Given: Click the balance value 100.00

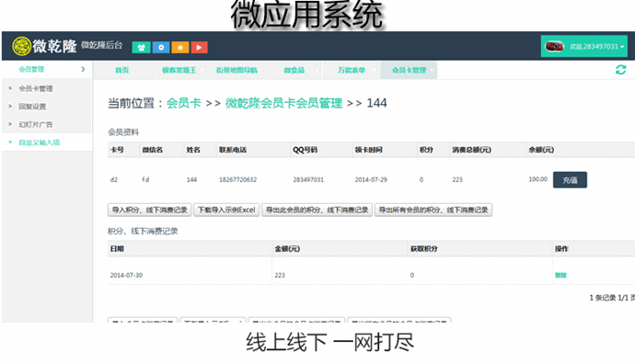Looking at the screenshot, I should pos(537,179).
